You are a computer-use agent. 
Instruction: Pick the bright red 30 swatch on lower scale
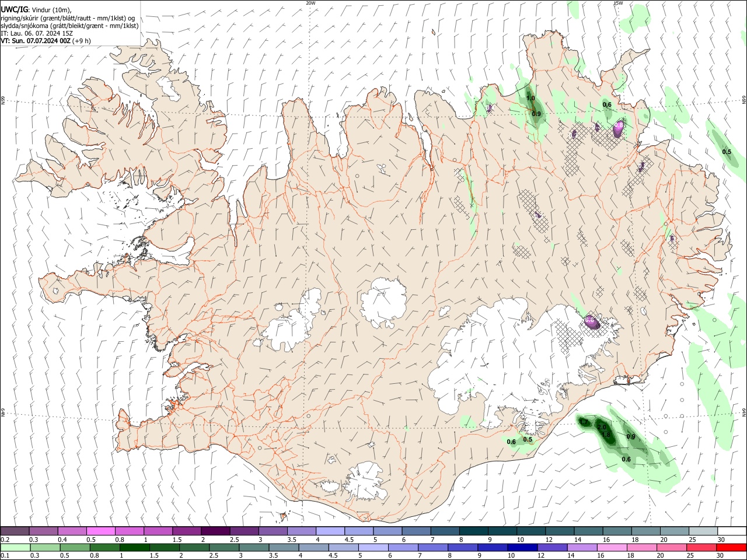click(x=731, y=547)
